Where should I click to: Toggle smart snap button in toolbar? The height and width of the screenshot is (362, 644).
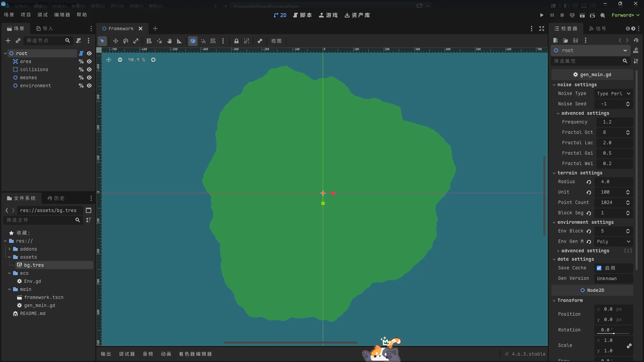pos(203,41)
